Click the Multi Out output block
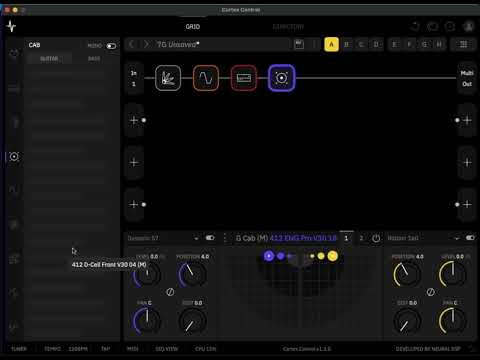Viewport: 480px width, 360px height. (467, 78)
